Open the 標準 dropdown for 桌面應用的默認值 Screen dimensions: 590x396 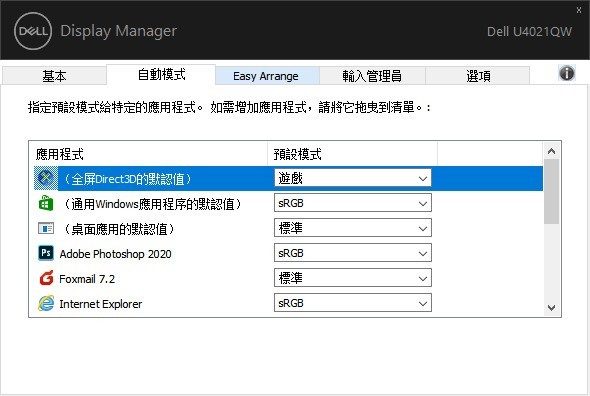point(353,228)
